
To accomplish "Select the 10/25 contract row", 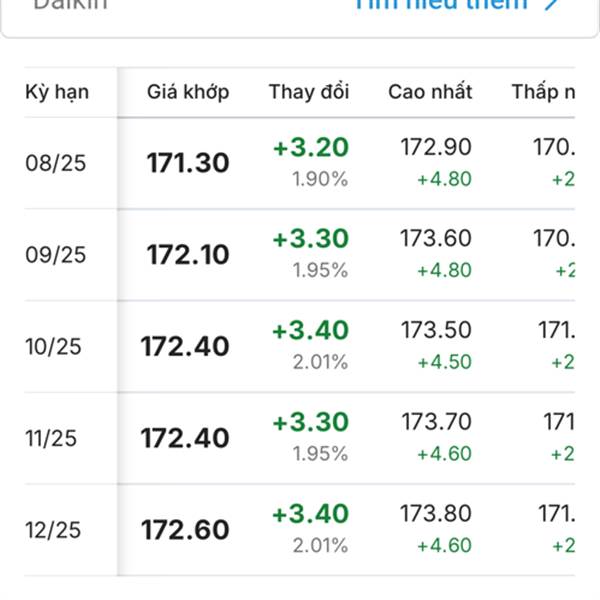I will [300, 347].
